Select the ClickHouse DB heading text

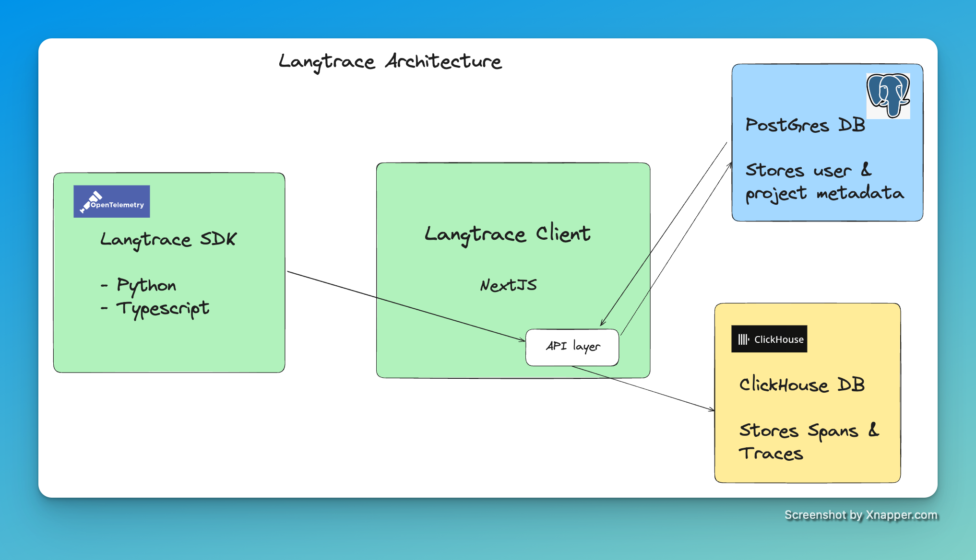801,385
